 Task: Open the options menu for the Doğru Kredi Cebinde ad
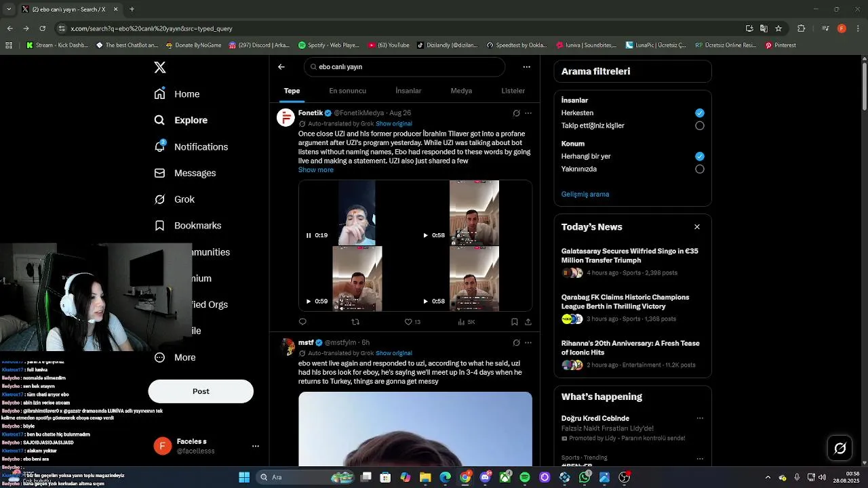(x=700, y=418)
